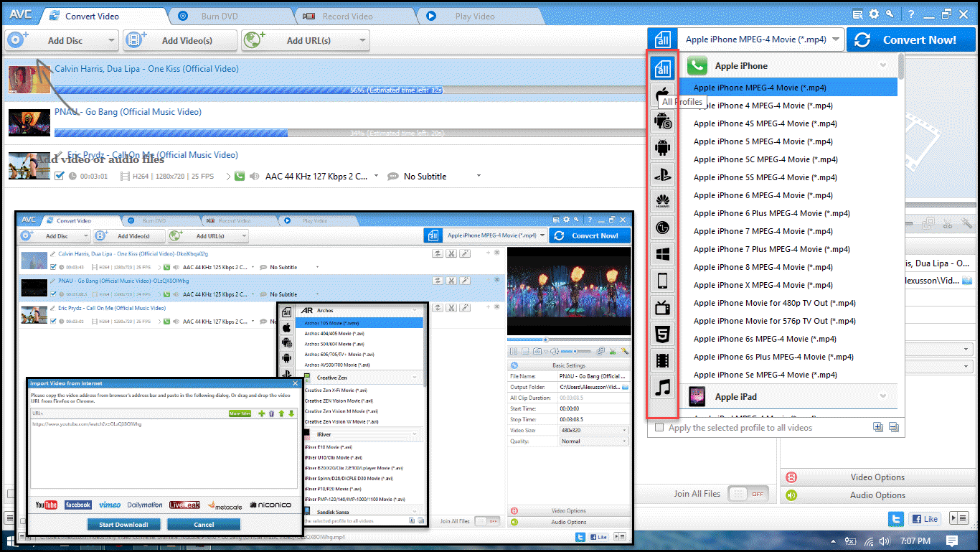
Task: Select the HTML5 video profile category
Action: [663, 334]
